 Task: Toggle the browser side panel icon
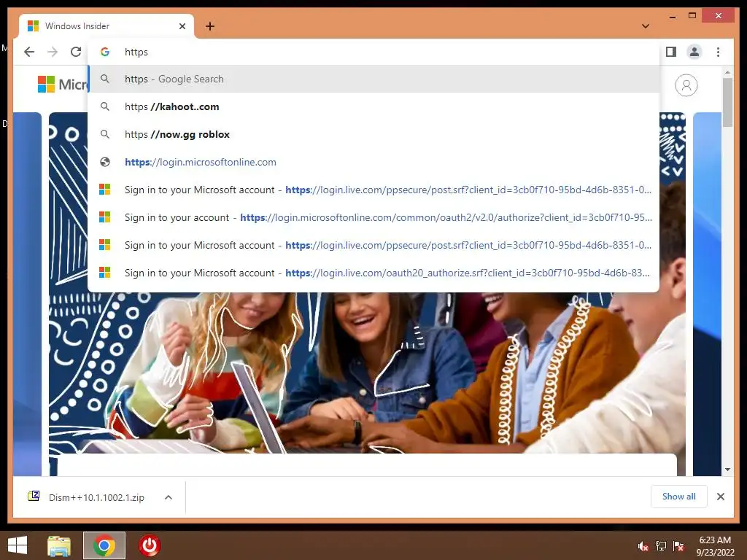(671, 52)
